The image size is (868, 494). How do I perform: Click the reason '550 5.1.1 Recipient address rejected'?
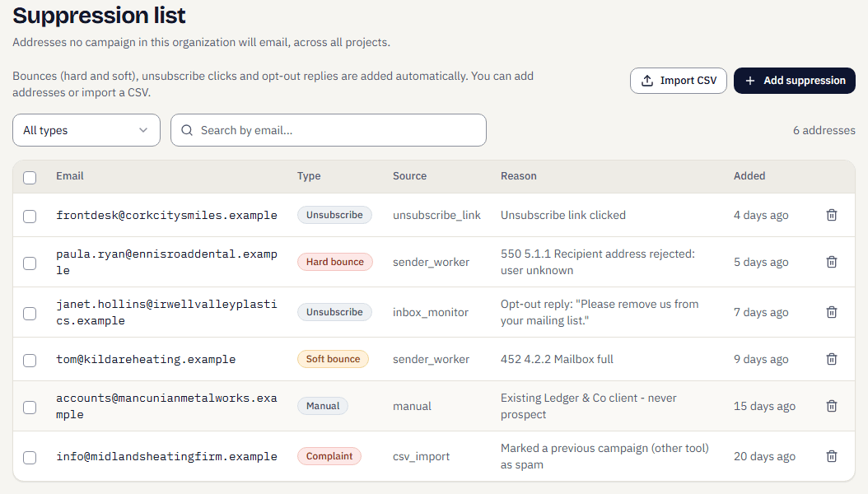(598, 262)
